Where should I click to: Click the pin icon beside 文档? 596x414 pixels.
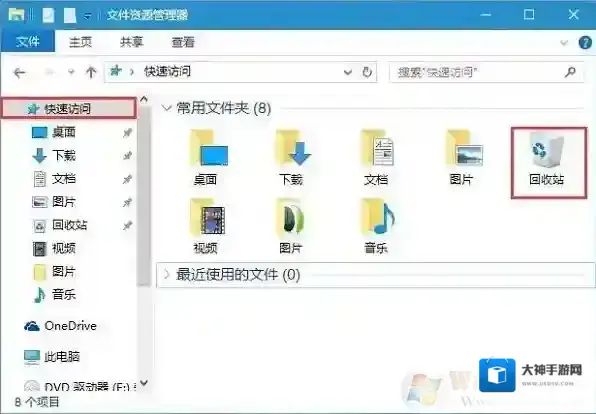click(127, 179)
